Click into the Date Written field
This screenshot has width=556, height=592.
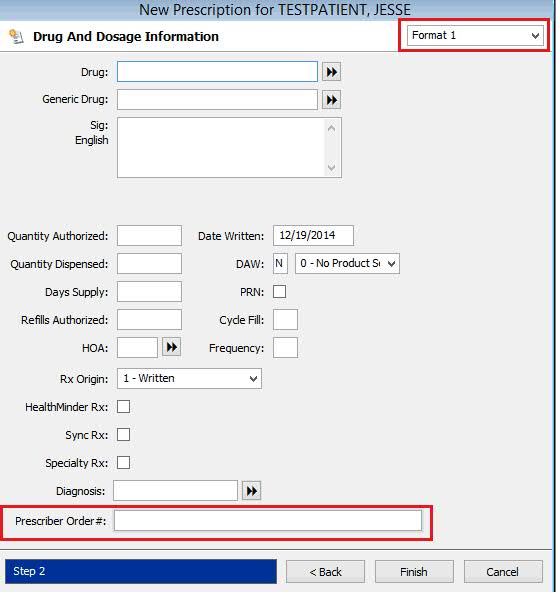(313, 235)
